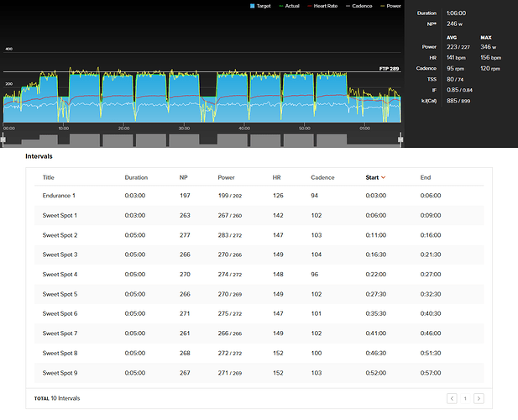Click IF 0.85 / 0.84 value
Image resolution: width=518 pixels, height=420 pixels.
459,90
